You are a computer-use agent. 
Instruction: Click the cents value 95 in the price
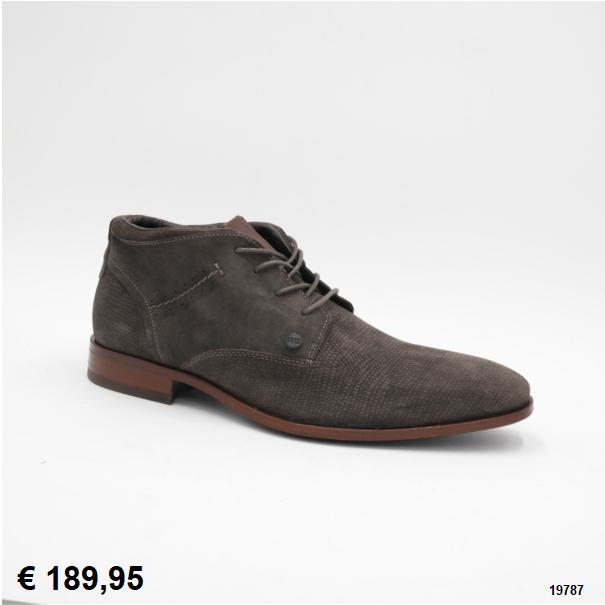[x=126, y=578]
